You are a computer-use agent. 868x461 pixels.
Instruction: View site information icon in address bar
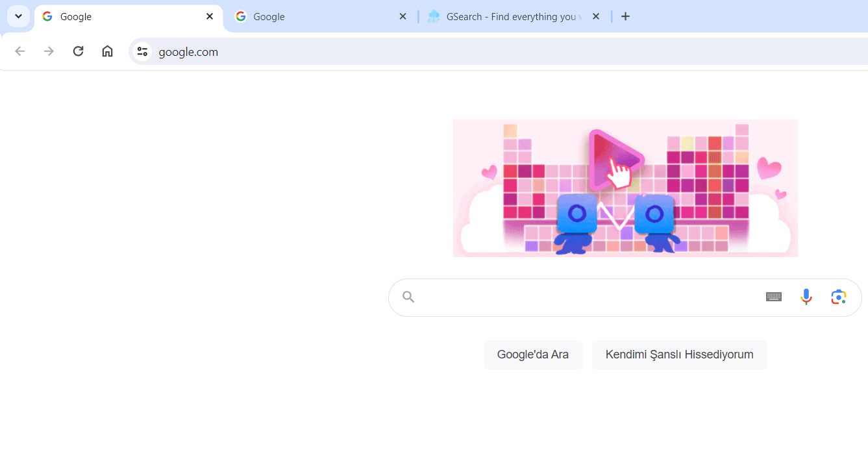coord(142,51)
